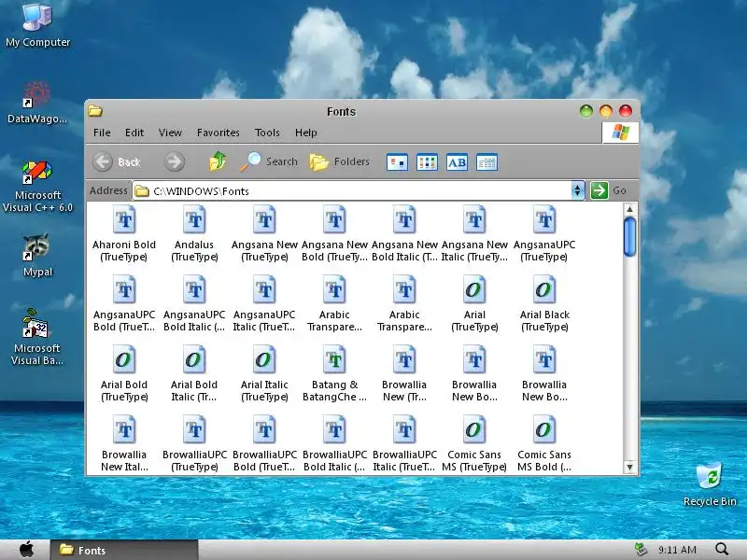Click the C:\WINDOWS\Fonts address field
The height and width of the screenshot is (560, 747).
point(353,191)
